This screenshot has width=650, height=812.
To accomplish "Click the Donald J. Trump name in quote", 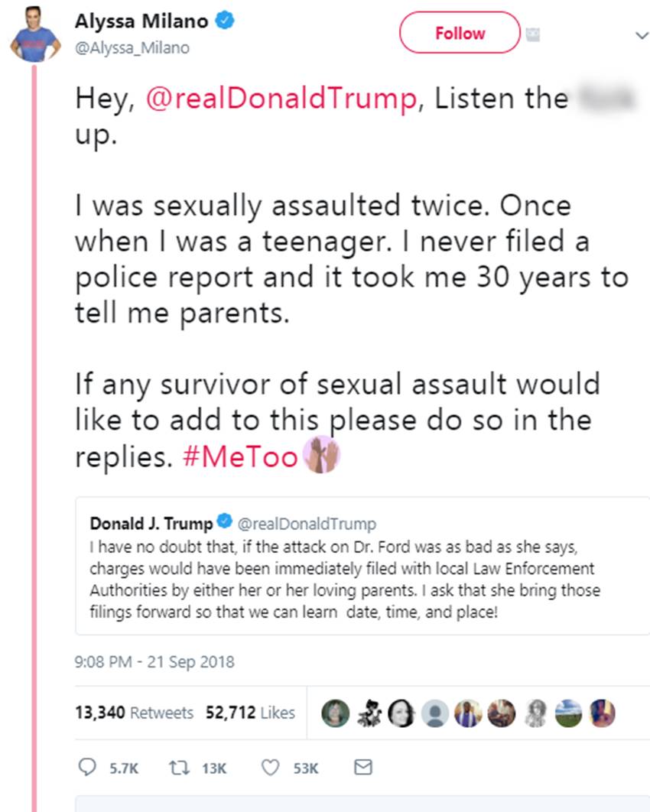I will pos(151,524).
